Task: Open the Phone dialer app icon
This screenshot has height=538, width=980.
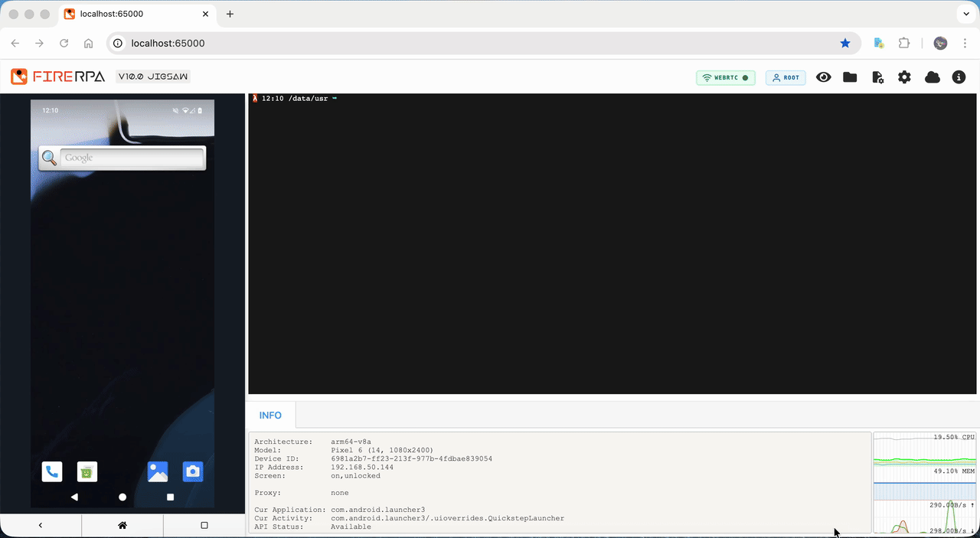Action: coord(52,471)
